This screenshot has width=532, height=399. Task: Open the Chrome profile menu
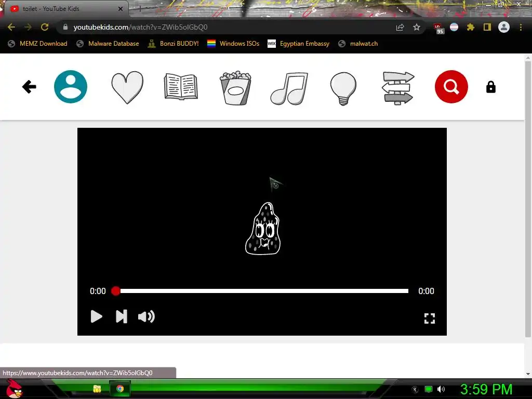(x=504, y=27)
